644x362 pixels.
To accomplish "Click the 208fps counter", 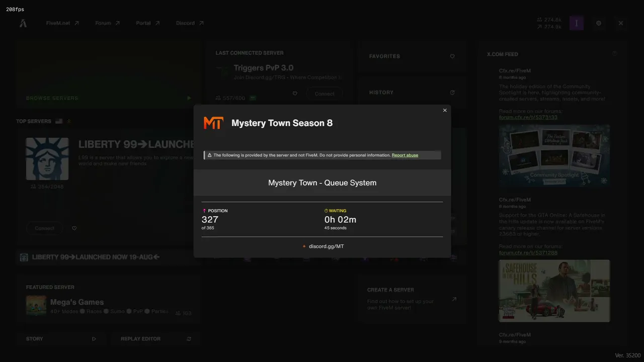I will click(x=15, y=10).
